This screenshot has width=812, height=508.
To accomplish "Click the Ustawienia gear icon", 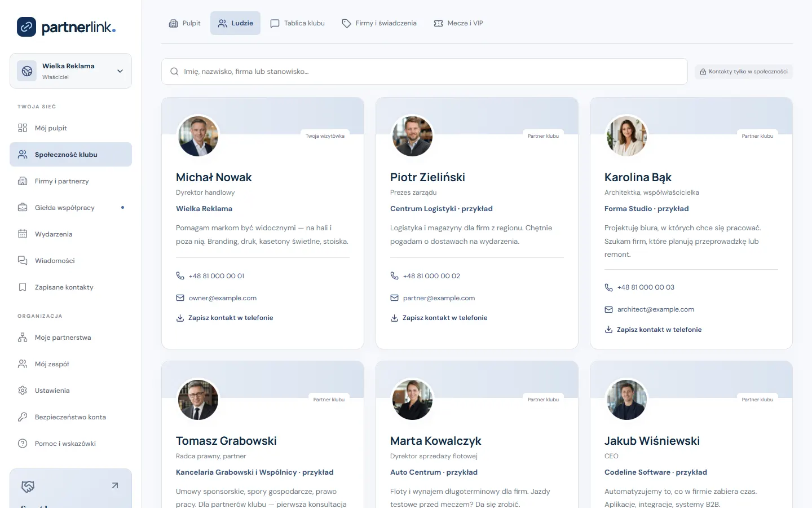I will (23, 391).
